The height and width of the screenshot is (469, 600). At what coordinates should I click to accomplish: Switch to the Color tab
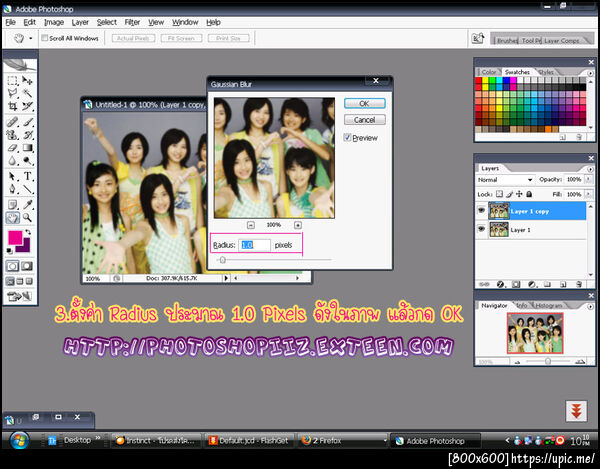[489, 72]
